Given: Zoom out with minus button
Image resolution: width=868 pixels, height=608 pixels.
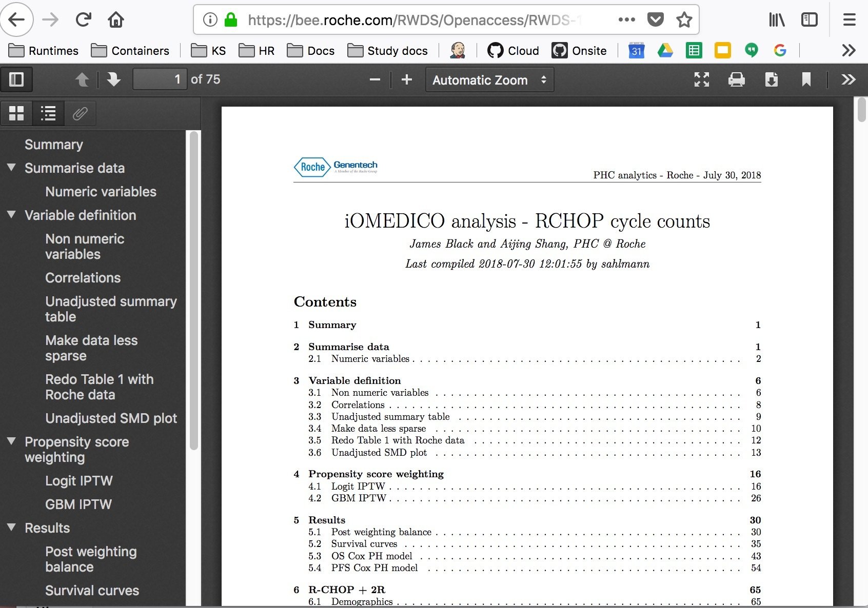Looking at the screenshot, I should coord(375,79).
